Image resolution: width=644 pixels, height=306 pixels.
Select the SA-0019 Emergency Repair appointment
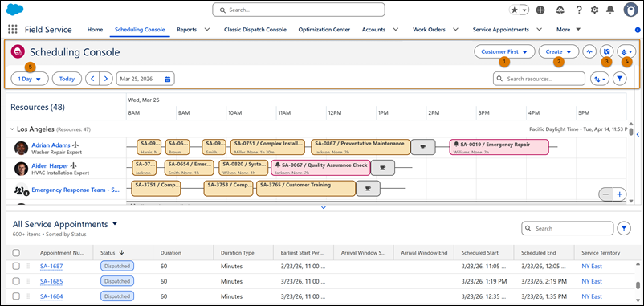499,147
